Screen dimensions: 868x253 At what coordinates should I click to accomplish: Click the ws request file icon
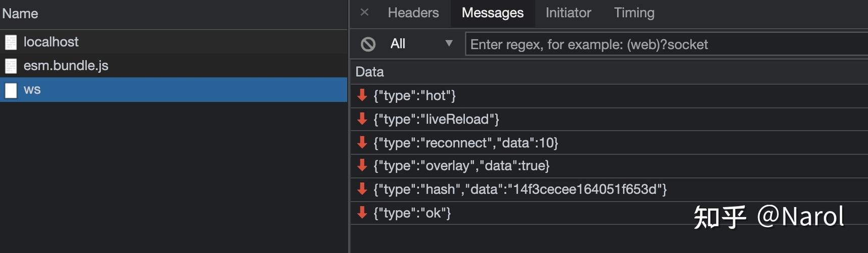click(x=11, y=90)
